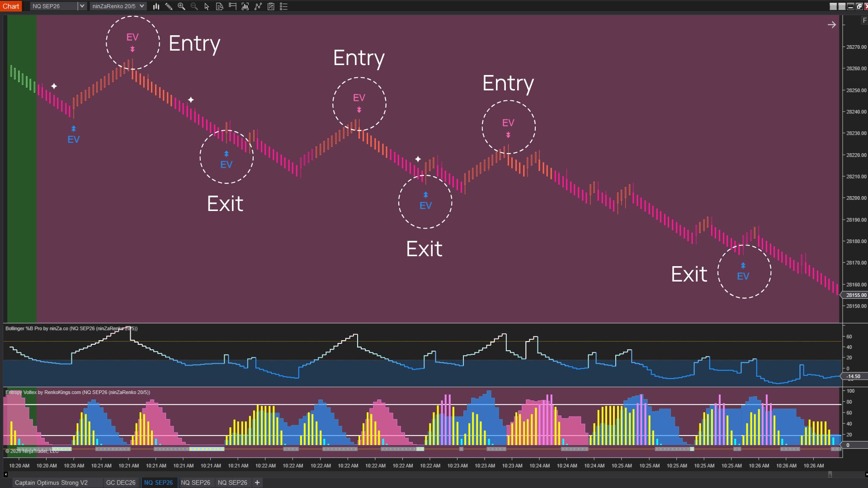Screen dimensions: 868x488
Task: Open the data series icon
Action: [245, 6]
